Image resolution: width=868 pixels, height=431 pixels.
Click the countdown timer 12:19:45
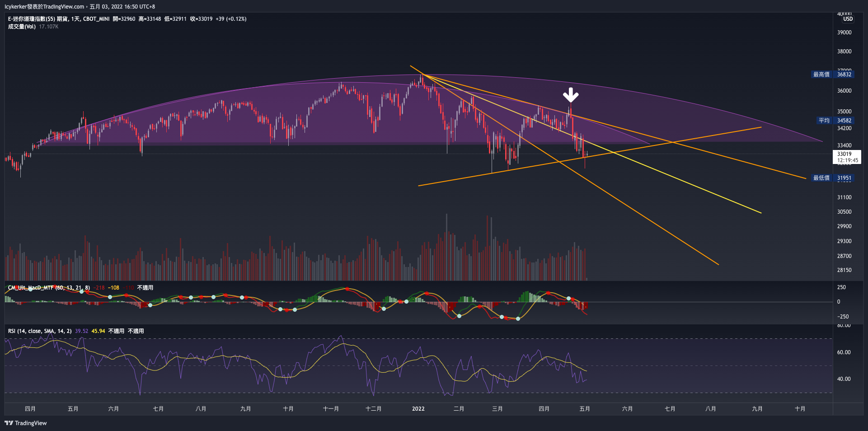tap(847, 160)
